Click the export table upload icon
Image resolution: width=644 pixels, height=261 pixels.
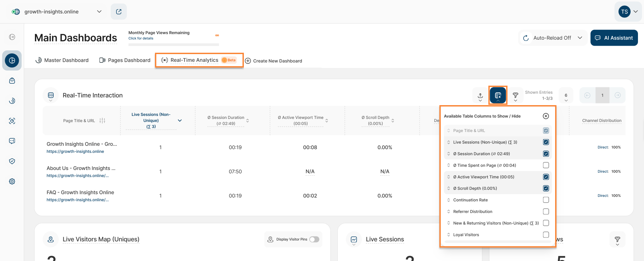(x=480, y=95)
